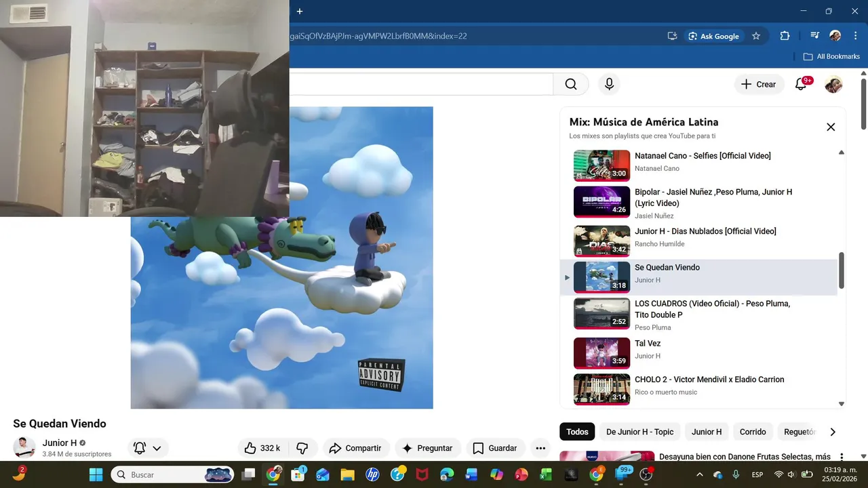Open the Junior H channel avatar

point(24,447)
